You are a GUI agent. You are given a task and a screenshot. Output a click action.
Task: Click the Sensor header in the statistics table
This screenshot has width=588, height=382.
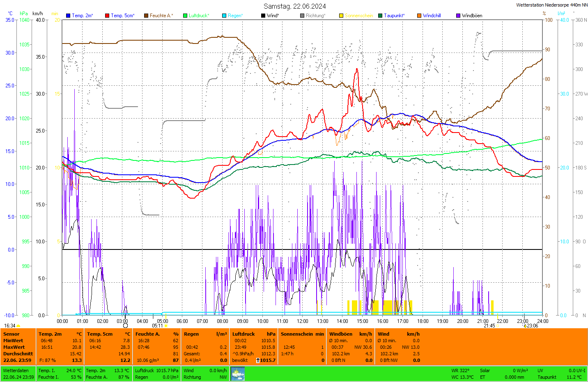coord(11,334)
